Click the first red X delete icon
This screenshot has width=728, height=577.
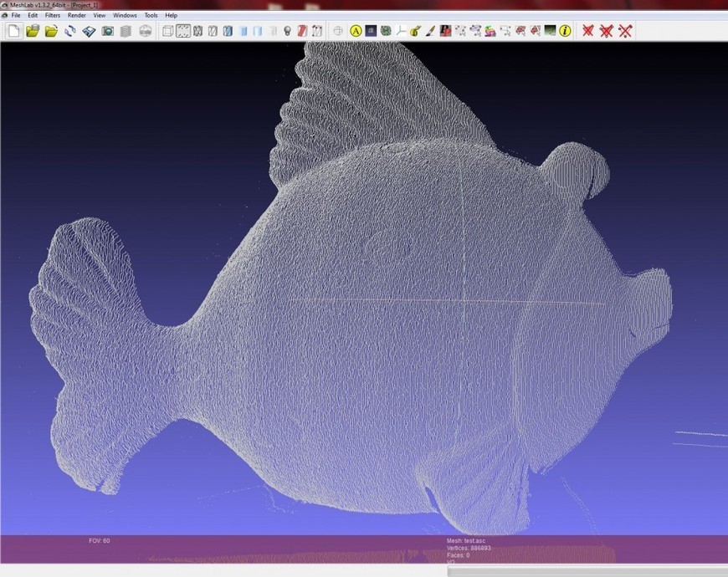[588, 31]
